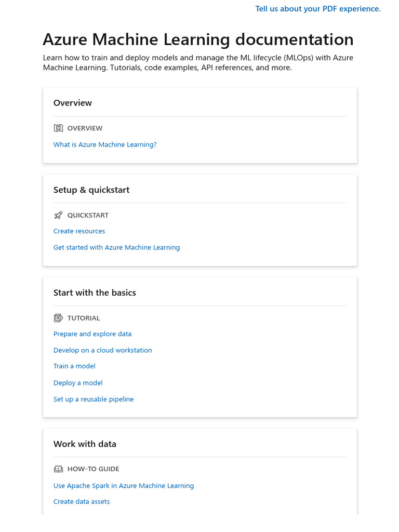Click the Quickstart rocket icon

pos(58,215)
